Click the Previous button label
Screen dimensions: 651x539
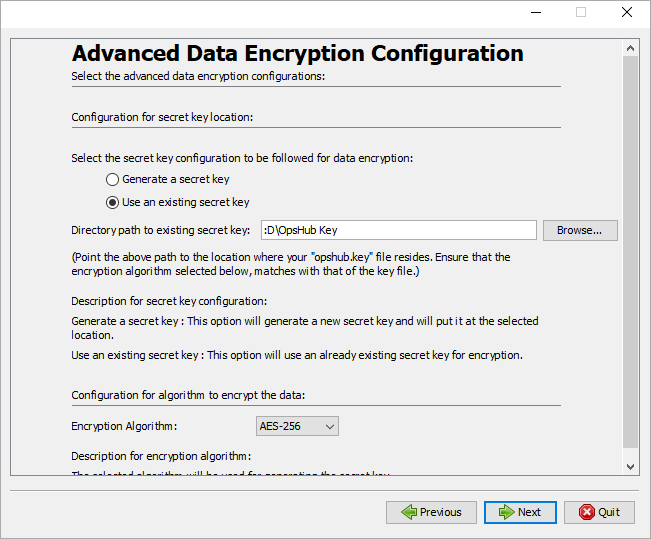click(440, 512)
